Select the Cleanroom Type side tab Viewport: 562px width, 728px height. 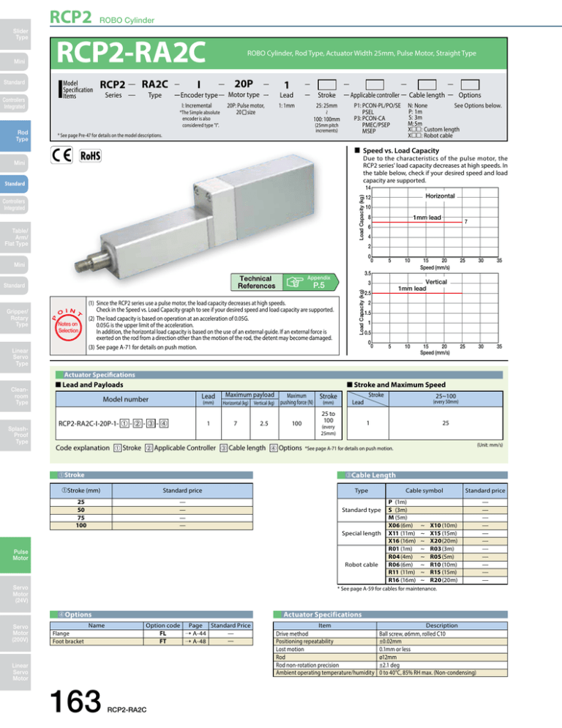tap(15, 396)
